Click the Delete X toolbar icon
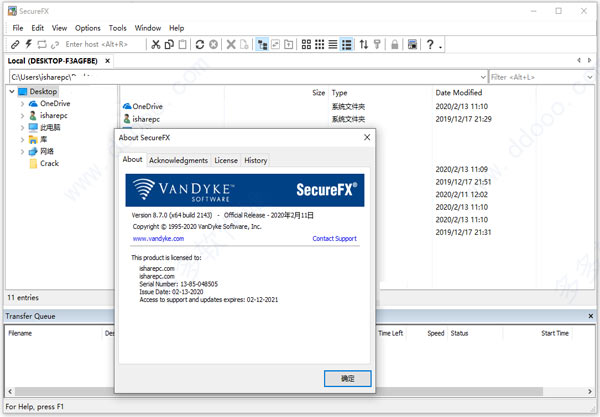 (231, 44)
